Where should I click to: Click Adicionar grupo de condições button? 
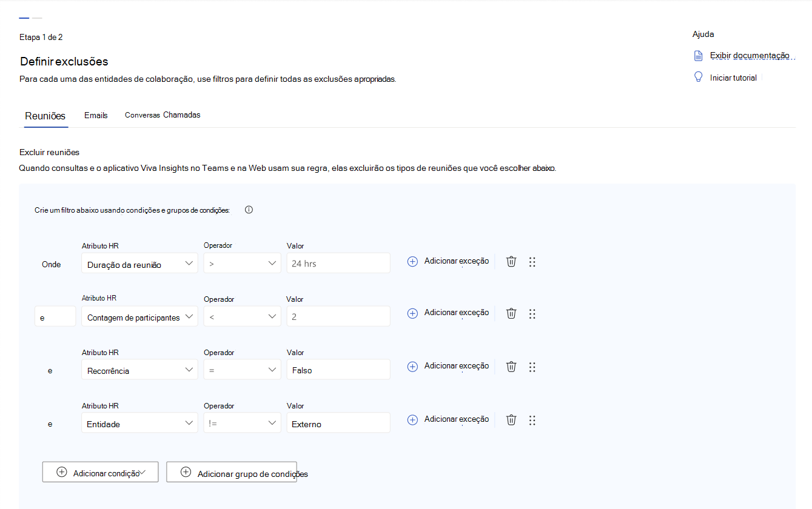[232, 472]
